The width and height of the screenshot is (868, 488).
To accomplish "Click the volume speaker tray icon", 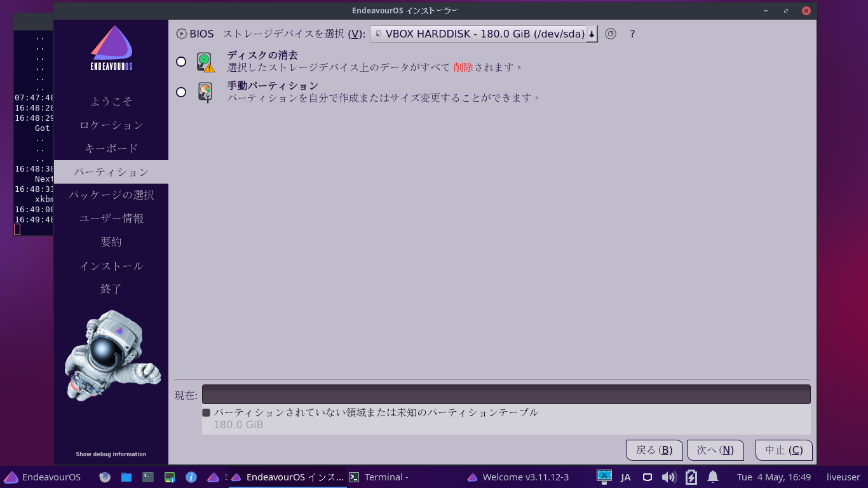I will (x=668, y=477).
